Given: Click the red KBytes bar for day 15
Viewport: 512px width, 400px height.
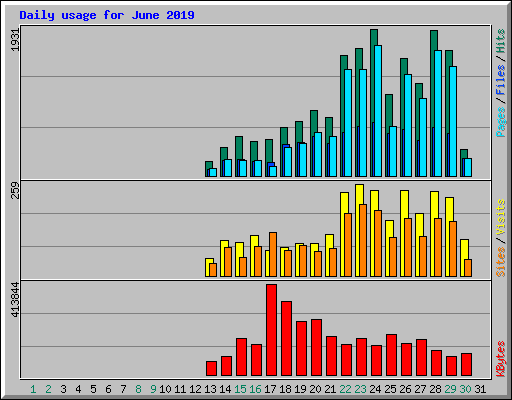Looking at the screenshot, I should [241, 357].
